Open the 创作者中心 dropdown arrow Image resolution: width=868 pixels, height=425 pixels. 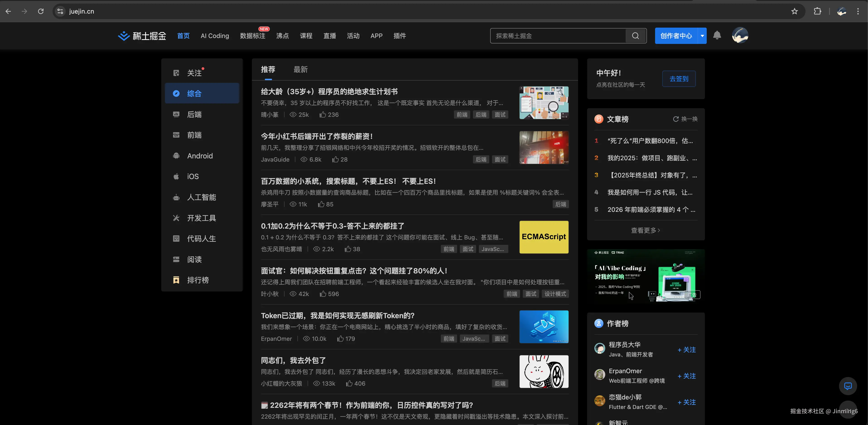(702, 36)
